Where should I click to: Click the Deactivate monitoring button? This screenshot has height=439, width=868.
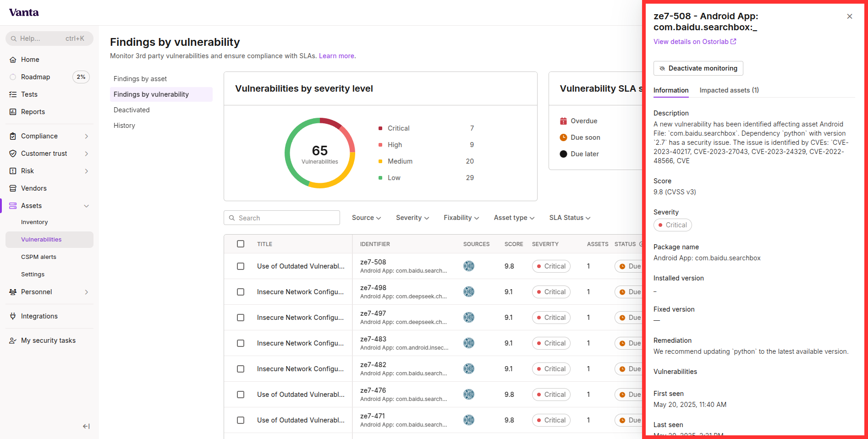coord(698,68)
